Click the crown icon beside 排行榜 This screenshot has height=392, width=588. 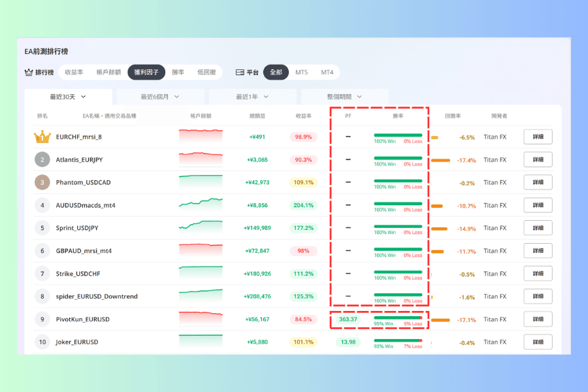coord(29,72)
